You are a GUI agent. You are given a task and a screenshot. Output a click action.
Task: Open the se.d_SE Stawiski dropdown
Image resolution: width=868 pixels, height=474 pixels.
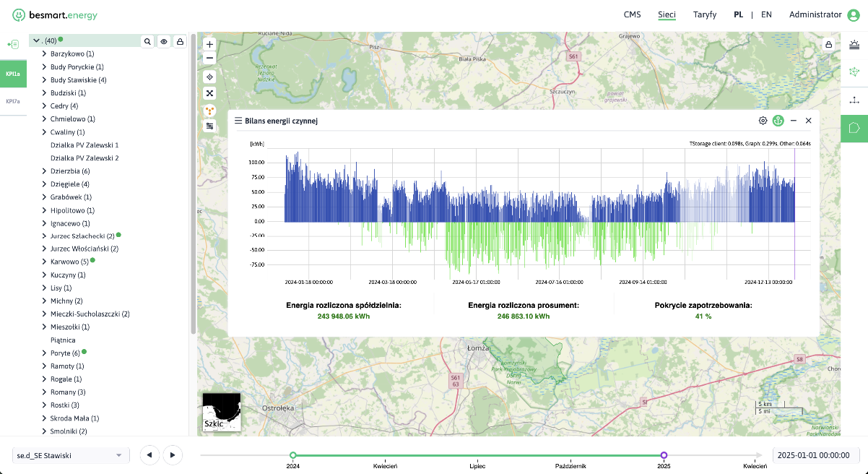[70, 456]
